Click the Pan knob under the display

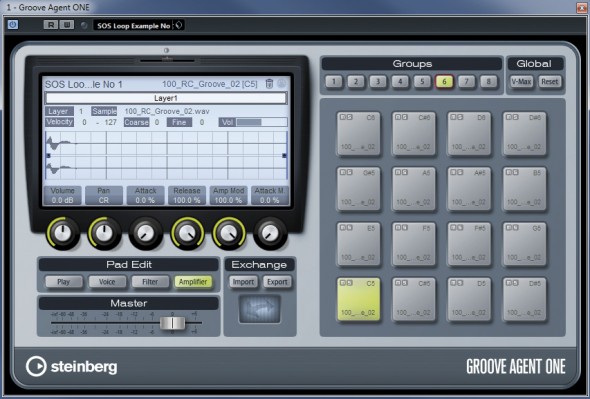coord(104,233)
